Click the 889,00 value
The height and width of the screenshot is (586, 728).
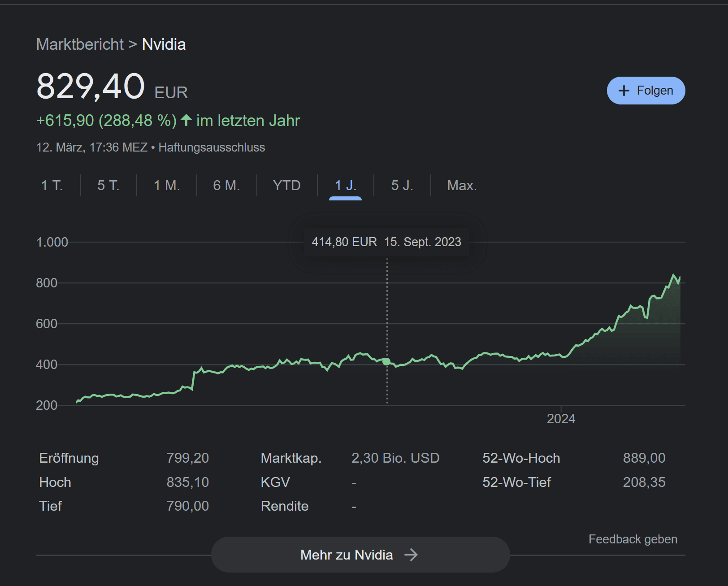coord(644,458)
